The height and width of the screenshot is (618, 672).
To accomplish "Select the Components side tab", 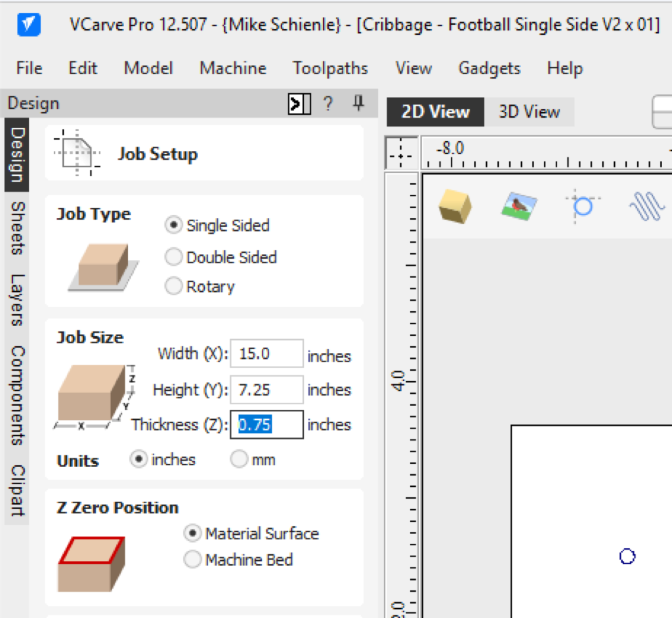I will 16,396.
